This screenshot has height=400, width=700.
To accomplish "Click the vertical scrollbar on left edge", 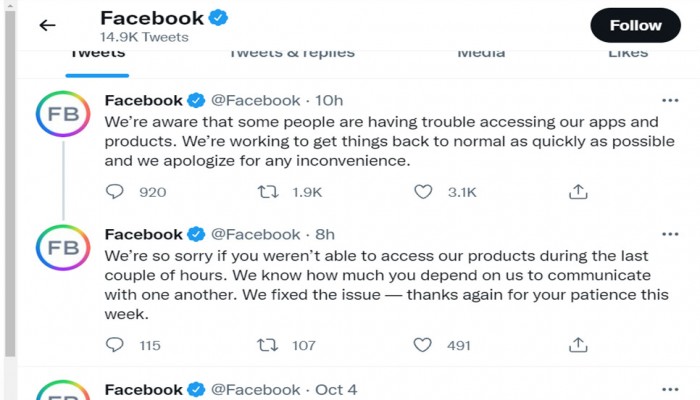I will [10, 183].
